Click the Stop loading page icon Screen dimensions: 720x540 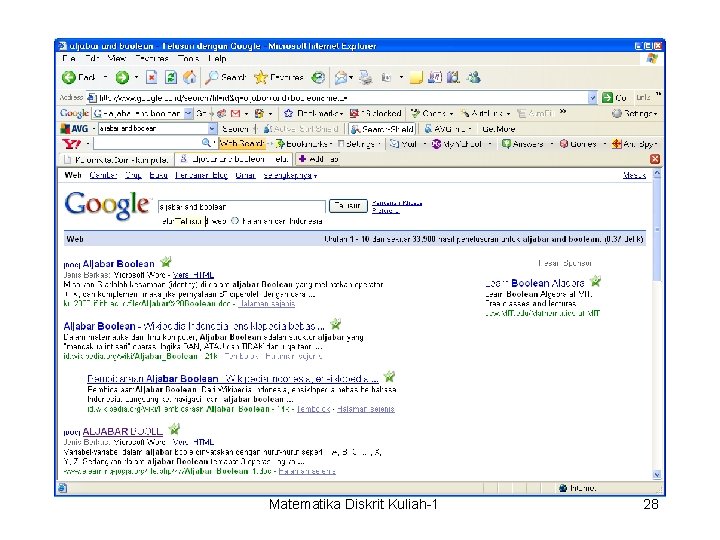point(152,78)
